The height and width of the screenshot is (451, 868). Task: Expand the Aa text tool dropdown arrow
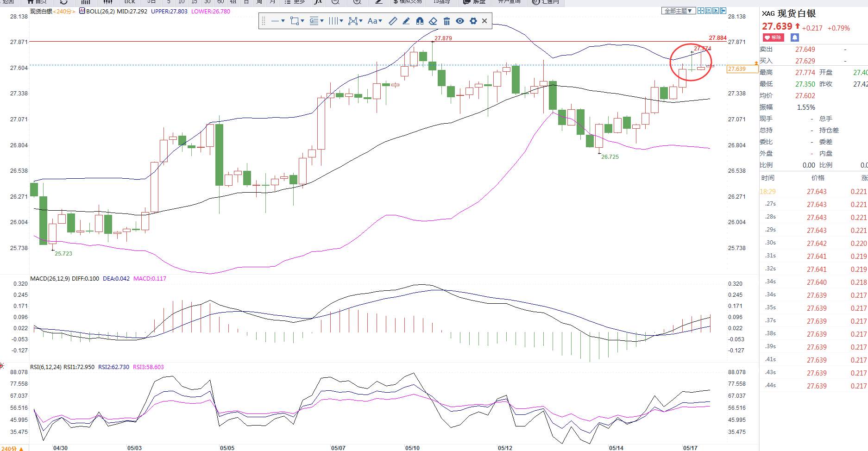click(381, 21)
